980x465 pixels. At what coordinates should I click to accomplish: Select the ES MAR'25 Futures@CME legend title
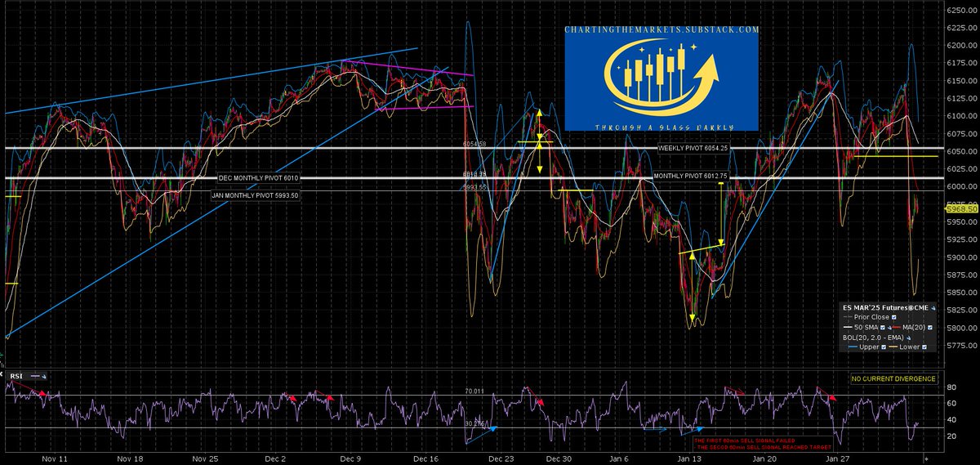pos(885,308)
